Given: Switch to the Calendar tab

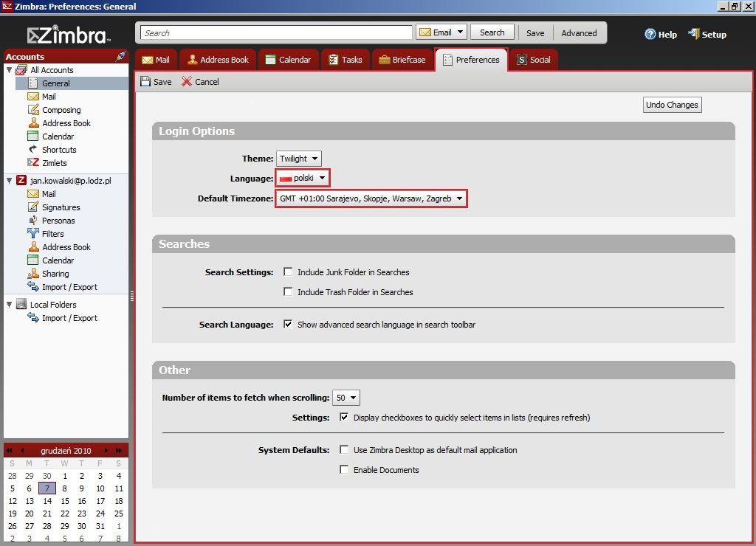Looking at the screenshot, I should coord(289,60).
